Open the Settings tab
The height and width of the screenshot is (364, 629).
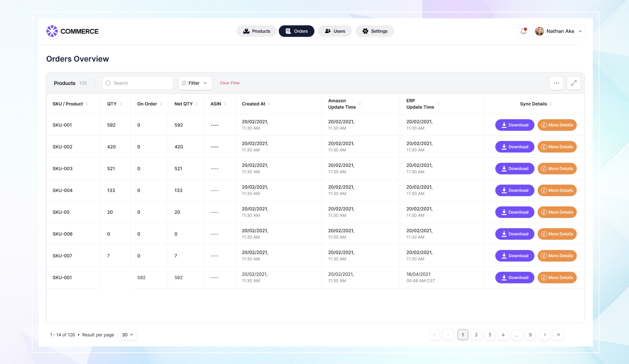click(375, 31)
